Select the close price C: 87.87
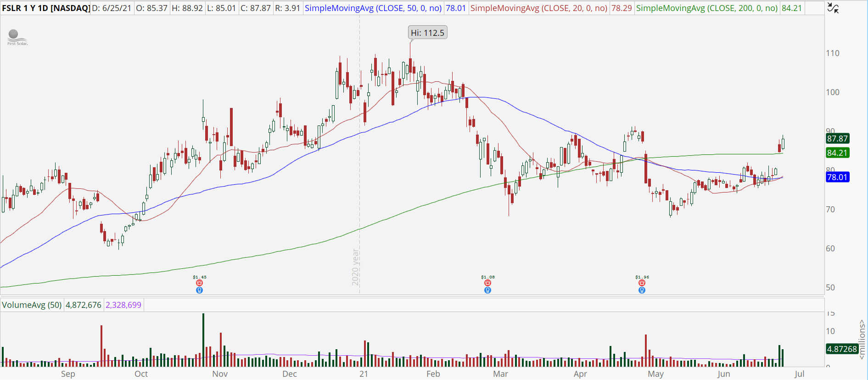 (x=256, y=8)
